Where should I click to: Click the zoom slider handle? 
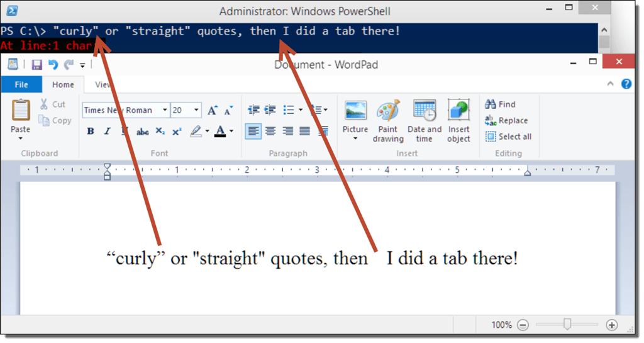pyautogui.click(x=567, y=325)
